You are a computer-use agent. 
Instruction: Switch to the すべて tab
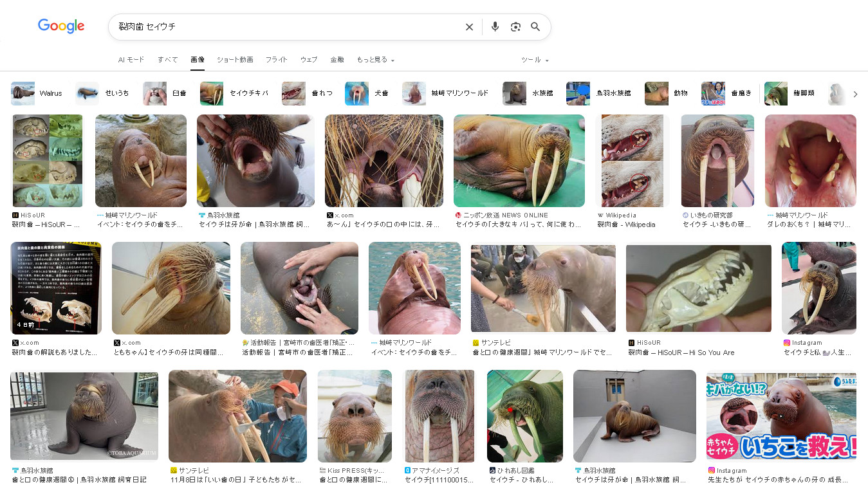(x=167, y=60)
